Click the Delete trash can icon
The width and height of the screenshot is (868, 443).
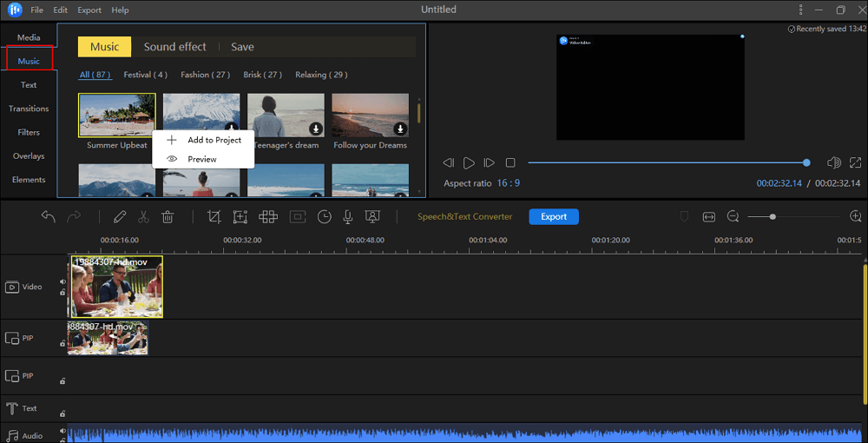tap(168, 216)
